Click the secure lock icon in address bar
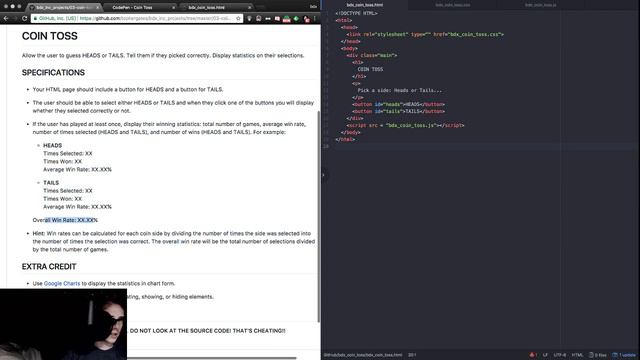This screenshot has height=360, width=640. tap(36, 18)
